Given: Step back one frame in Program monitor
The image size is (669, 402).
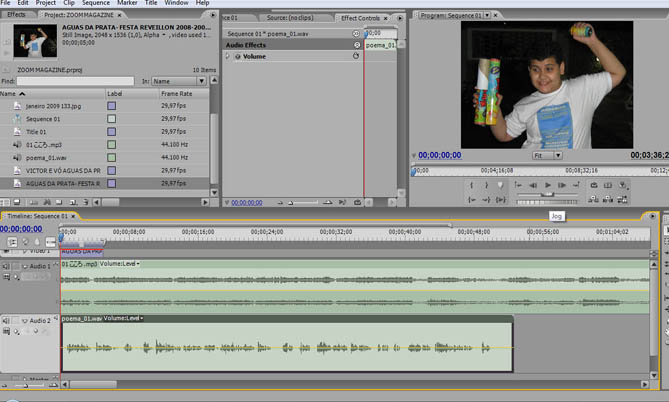Looking at the screenshot, I should click(532, 185).
